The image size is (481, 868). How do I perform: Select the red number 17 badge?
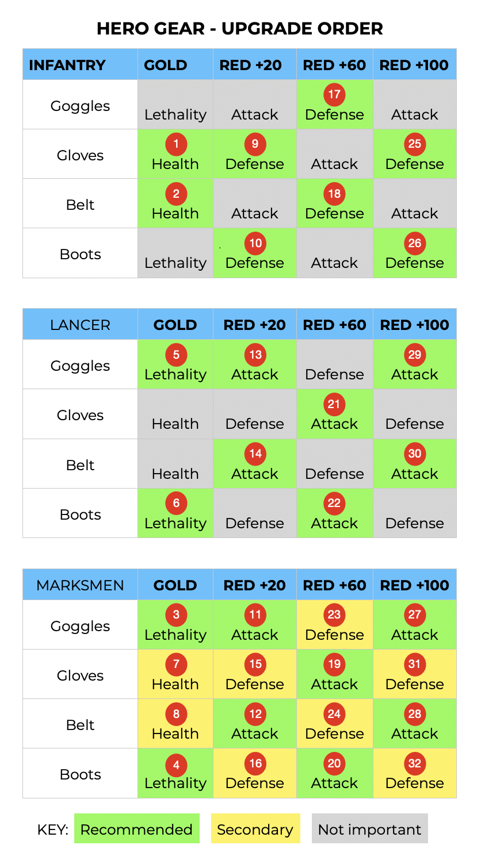(334, 95)
